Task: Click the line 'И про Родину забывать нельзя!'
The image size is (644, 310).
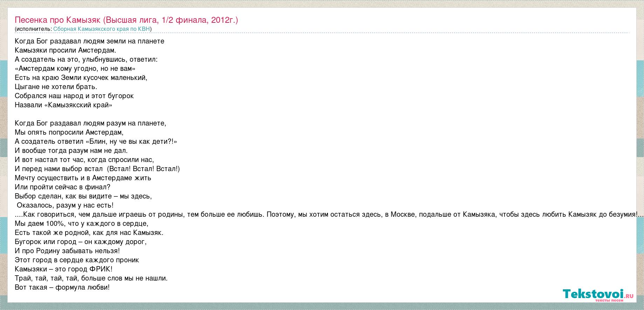Action: (x=67, y=251)
